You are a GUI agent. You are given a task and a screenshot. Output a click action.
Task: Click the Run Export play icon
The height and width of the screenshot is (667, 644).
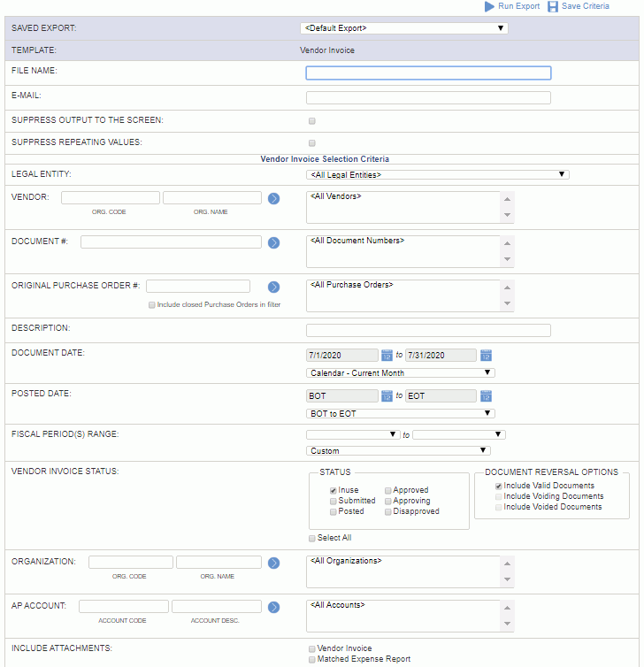pyautogui.click(x=489, y=6)
